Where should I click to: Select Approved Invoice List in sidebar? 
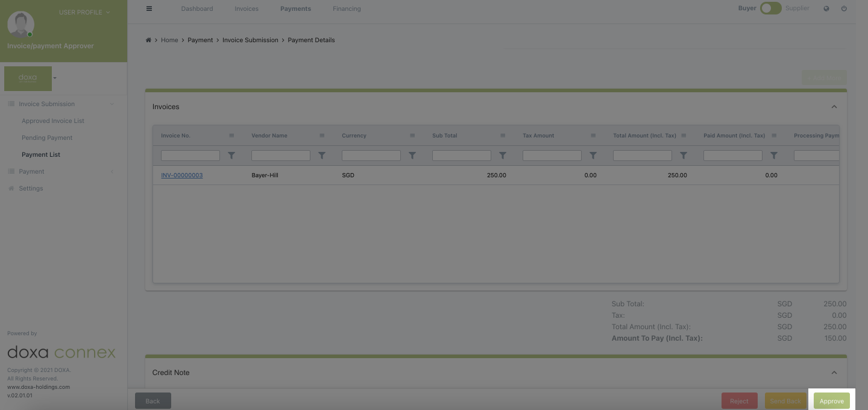coord(53,121)
